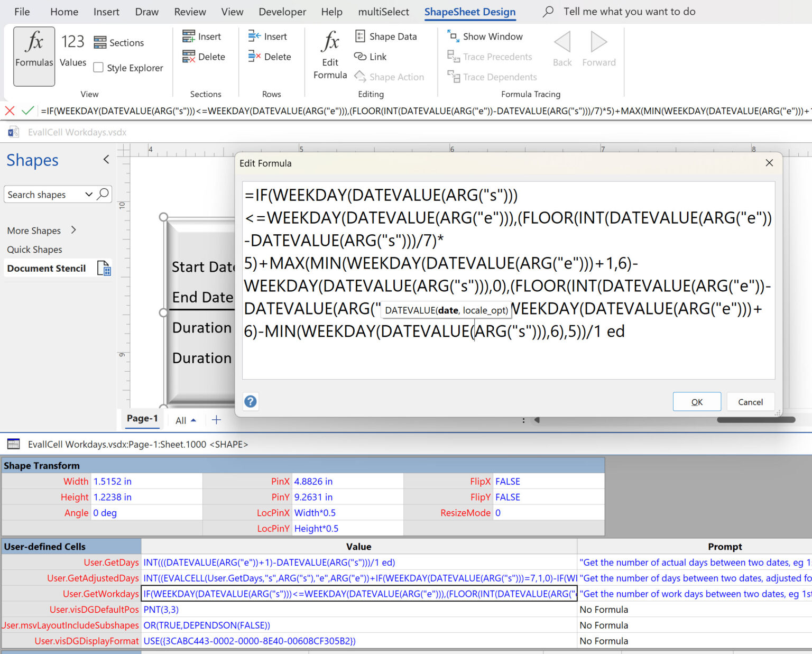Switch to Values view
The height and width of the screenshot is (654, 812).
coord(72,51)
